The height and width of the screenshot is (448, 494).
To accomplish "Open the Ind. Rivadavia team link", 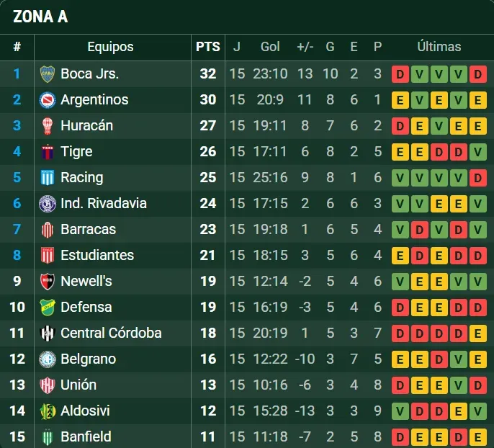I will (103, 203).
